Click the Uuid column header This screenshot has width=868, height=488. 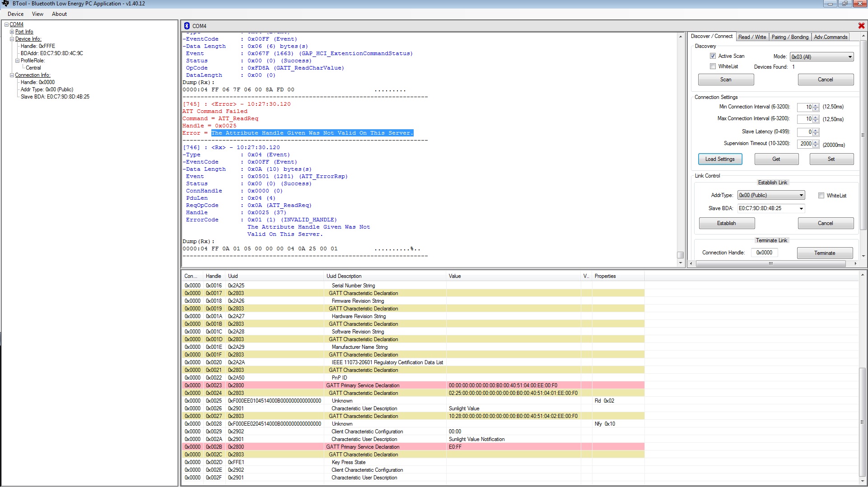click(275, 276)
